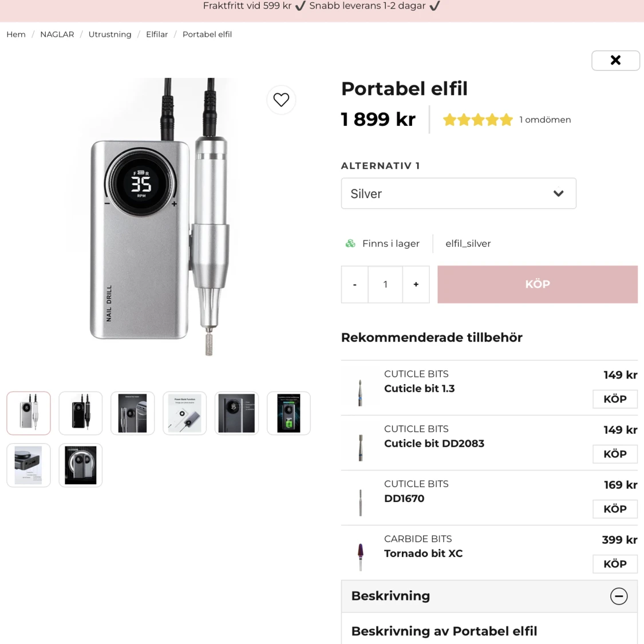This screenshot has height=644, width=644.
Task: Open the 1 omdömen reviews link
Action: coord(545,120)
